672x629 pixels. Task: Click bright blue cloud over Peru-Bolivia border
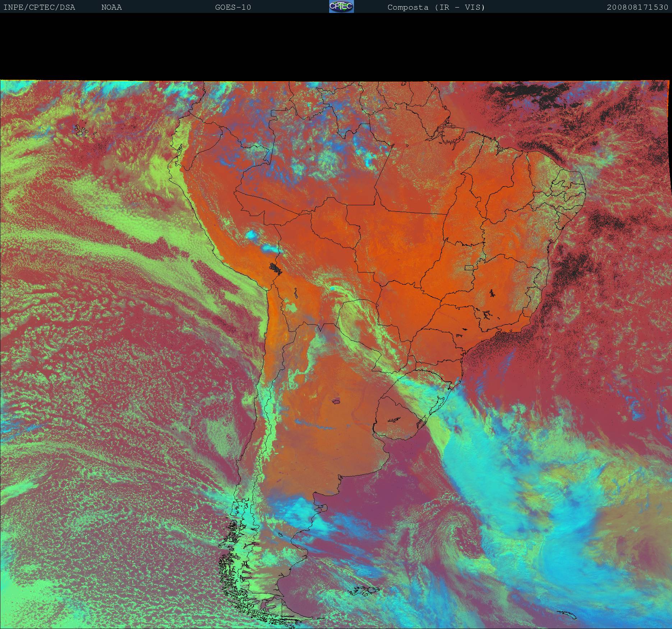pos(253,235)
